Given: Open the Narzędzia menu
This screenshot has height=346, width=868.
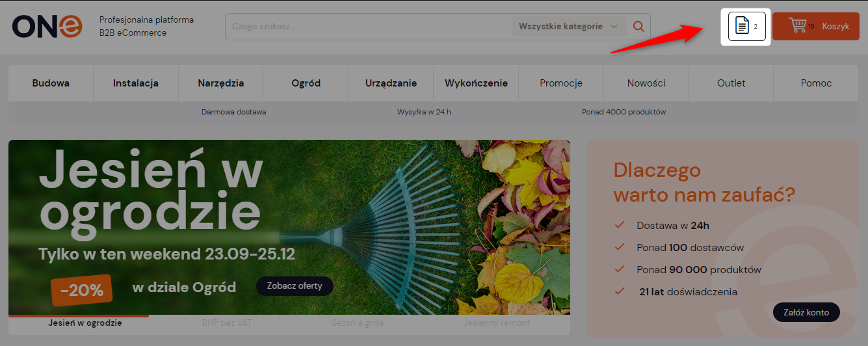Looking at the screenshot, I should pyautogui.click(x=221, y=83).
